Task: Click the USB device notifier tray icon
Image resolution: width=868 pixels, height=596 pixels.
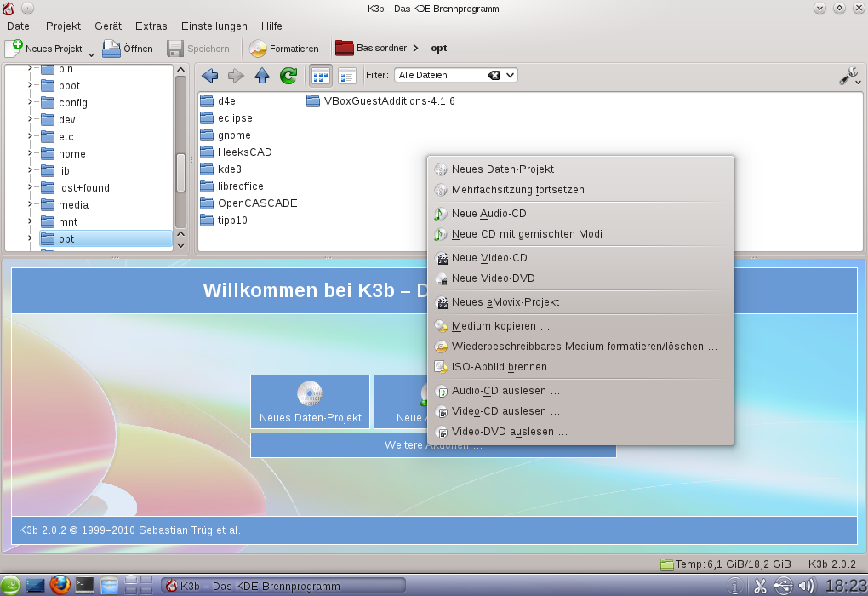Action: point(783,586)
